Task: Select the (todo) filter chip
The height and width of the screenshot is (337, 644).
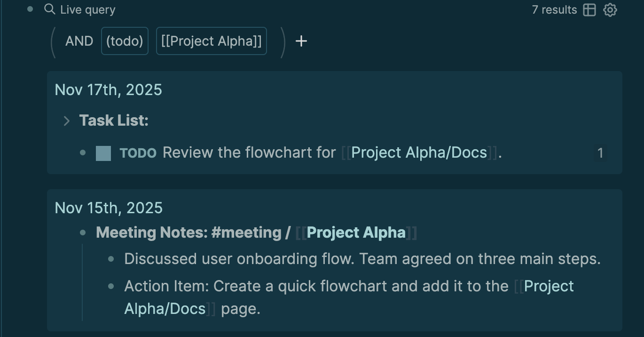Action: click(125, 41)
